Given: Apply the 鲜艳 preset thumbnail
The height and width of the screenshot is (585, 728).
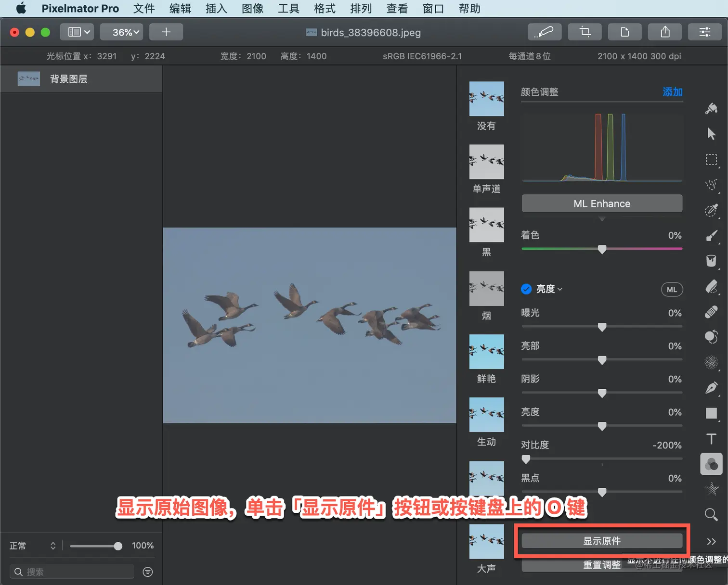Looking at the screenshot, I should (x=487, y=352).
